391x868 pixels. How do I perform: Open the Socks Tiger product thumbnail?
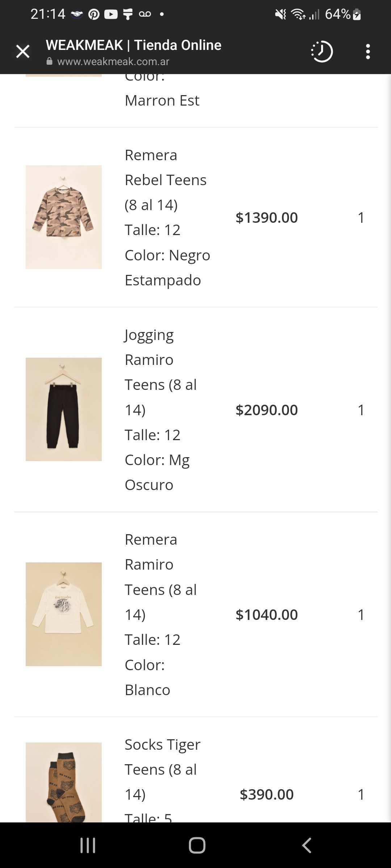point(64,781)
